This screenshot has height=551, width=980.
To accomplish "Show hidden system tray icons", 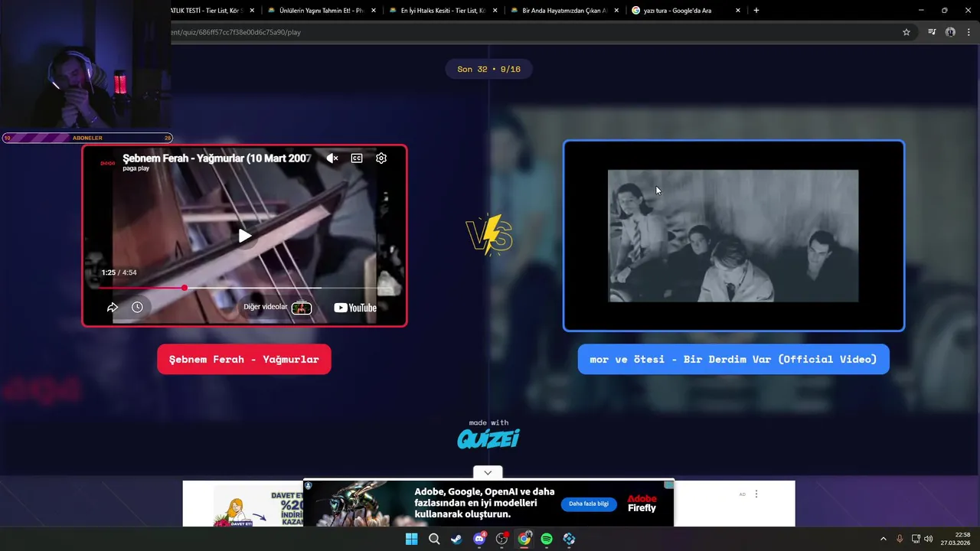I will [x=883, y=539].
